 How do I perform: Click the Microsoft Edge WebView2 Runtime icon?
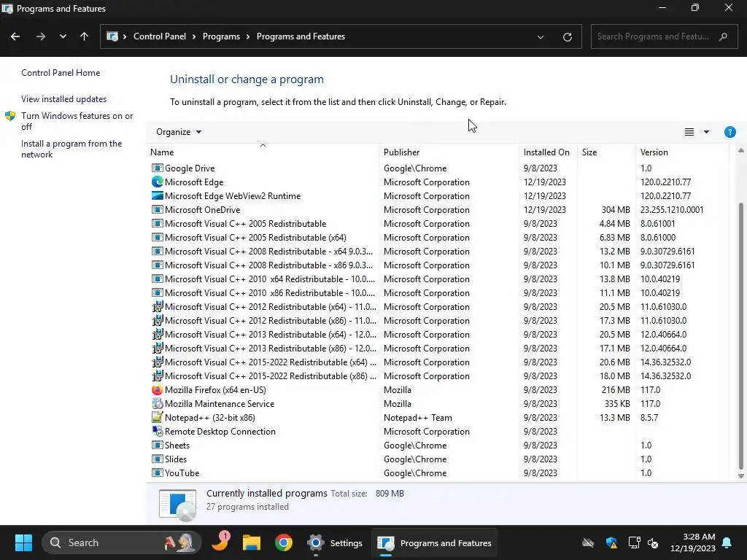pos(157,195)
